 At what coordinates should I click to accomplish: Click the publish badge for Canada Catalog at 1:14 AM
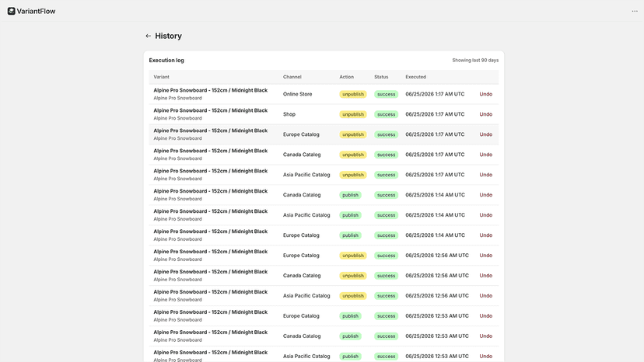[350, 194]
